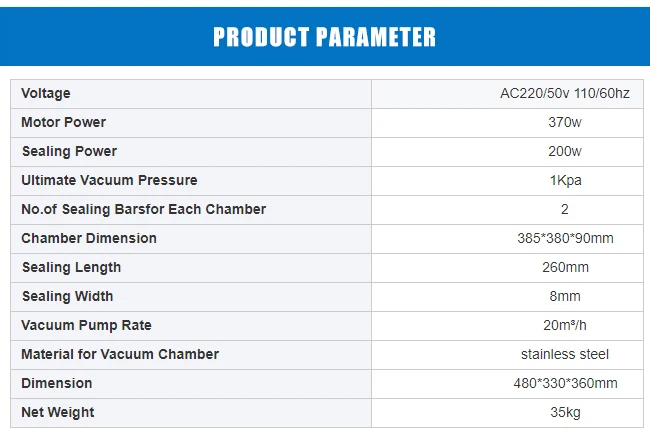Click the AC220/50v 110/60hz value
Viewport: 650px width, 440px height.
[565, 93]
